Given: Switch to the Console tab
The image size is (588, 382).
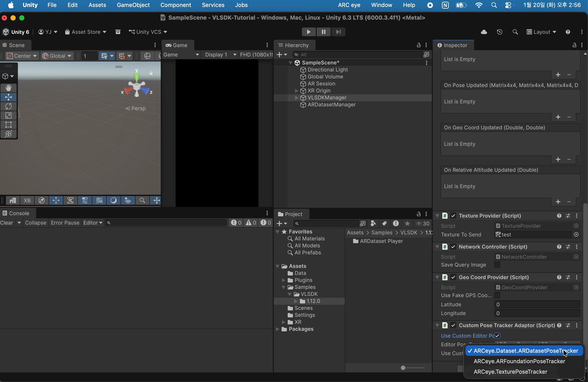Looking at the screenshot, I should 16,213.
